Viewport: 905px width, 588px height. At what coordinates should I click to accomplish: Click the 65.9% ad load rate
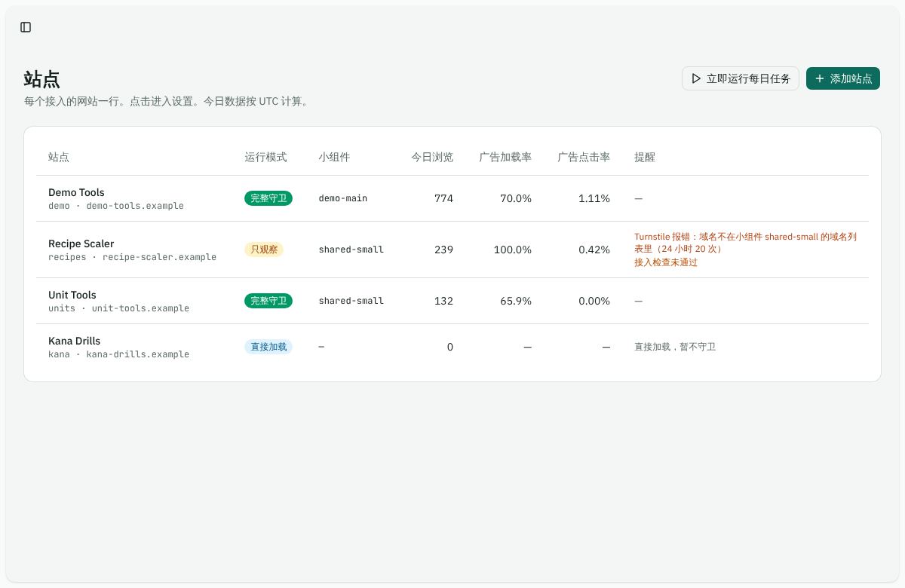pyautogui.click(x=516, y=301)
